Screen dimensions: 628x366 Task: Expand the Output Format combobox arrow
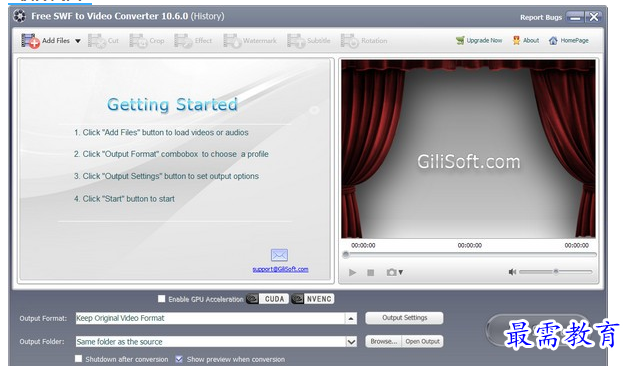click(x=351, y=318)
